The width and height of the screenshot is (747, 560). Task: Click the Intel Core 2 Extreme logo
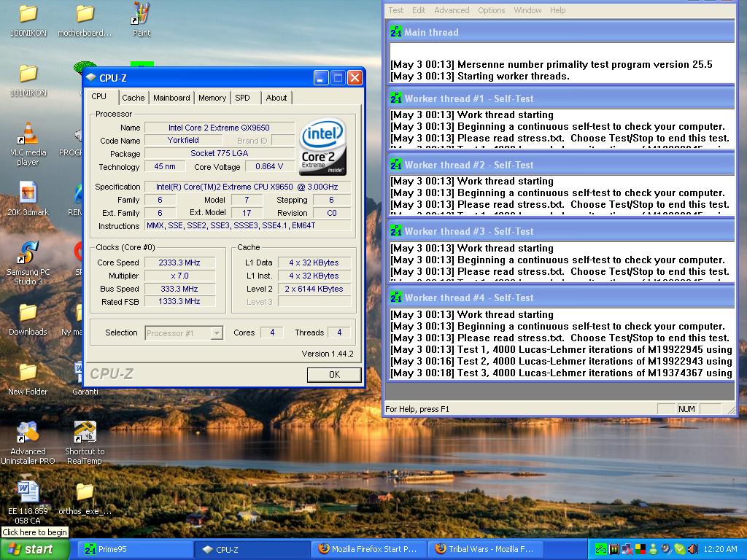[x=323, y=146]
